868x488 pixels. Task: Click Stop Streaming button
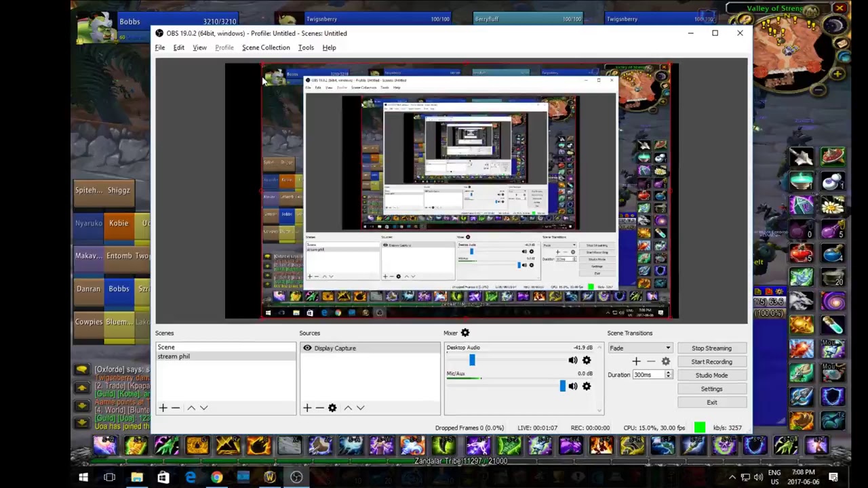tap(711, 348)
